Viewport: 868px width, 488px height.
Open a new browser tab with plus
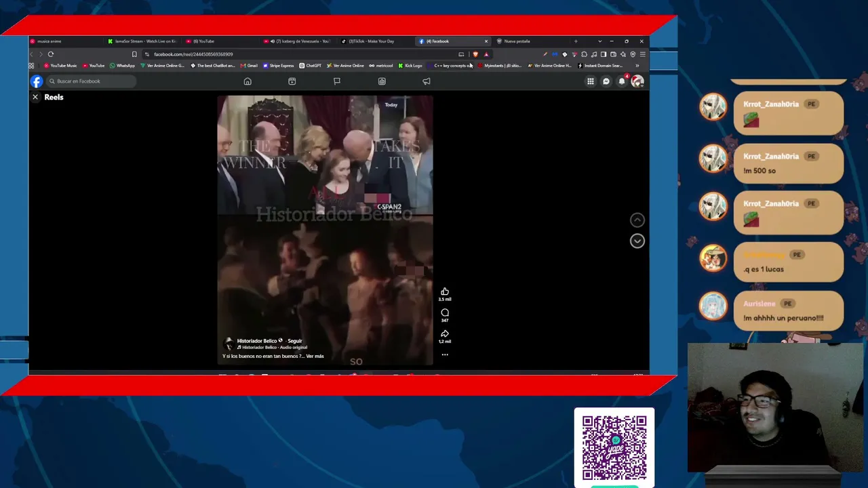(x=576, y=41)
